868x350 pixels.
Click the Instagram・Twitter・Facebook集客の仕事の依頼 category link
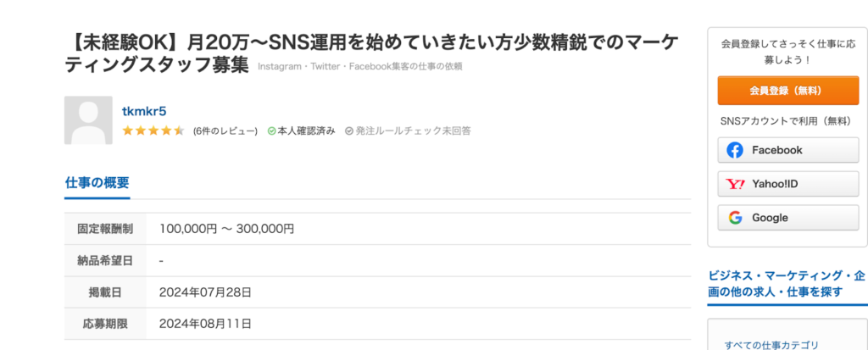coord(359,67)
